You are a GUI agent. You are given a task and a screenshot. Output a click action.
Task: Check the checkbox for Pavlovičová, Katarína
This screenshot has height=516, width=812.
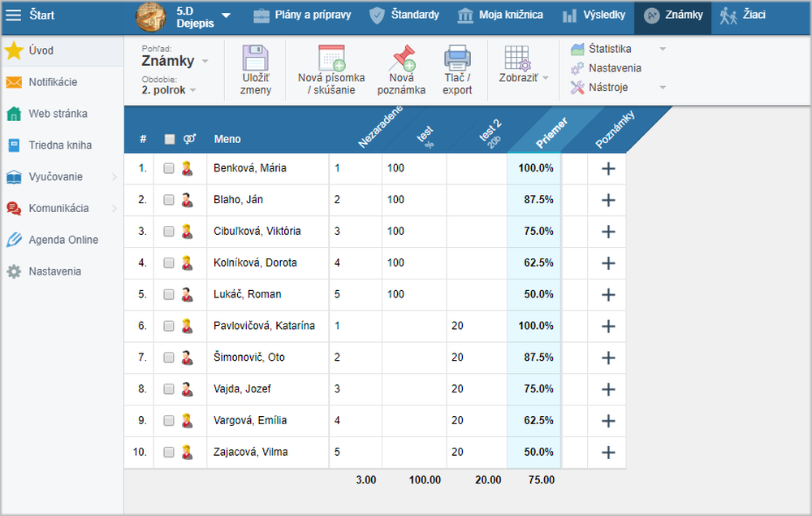tap(169, 326)
